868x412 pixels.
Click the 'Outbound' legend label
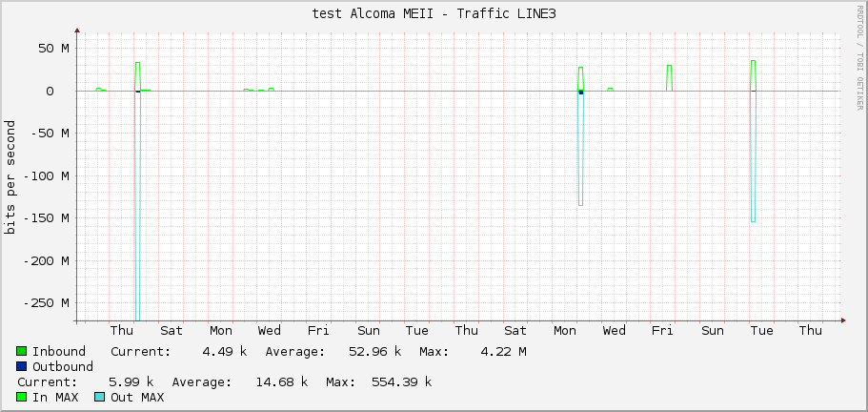point(63,366)
